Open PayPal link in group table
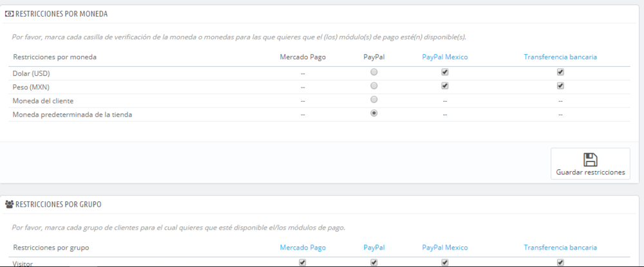This screenshot has width=644, height=267. click(374, 248)
